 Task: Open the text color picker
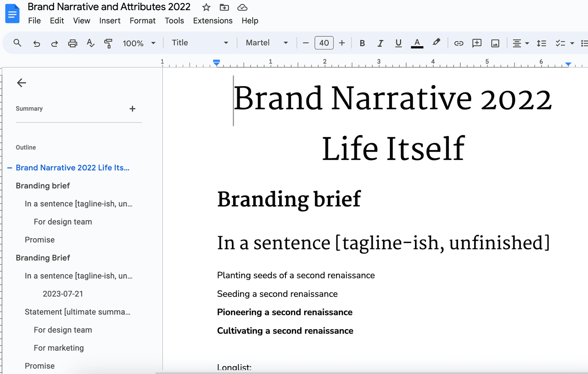click(x=417, y=43)
